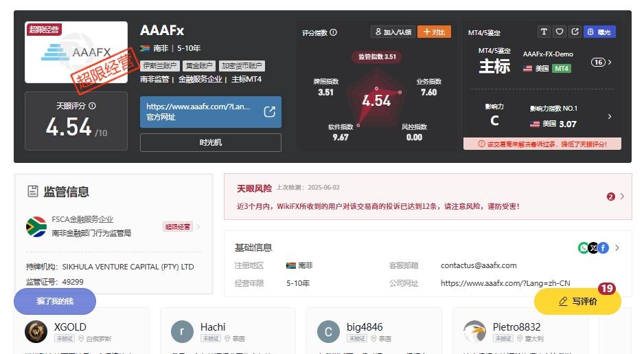Favorite AAAFx with the heart icon

(560, 32)
